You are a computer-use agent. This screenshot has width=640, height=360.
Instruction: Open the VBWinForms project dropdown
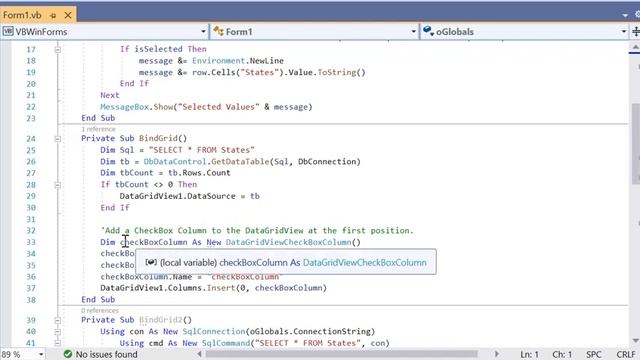click(x=203, y=32)
